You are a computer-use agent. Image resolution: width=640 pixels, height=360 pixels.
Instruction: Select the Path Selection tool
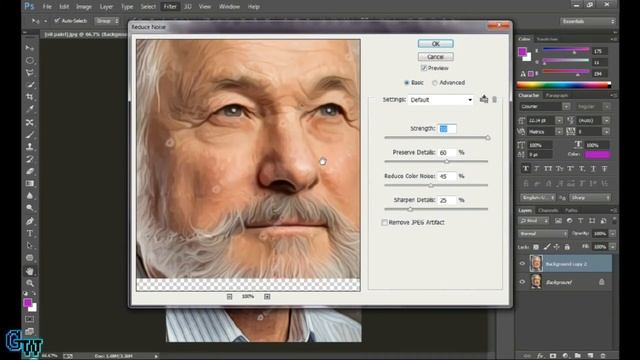click(29, 245)
